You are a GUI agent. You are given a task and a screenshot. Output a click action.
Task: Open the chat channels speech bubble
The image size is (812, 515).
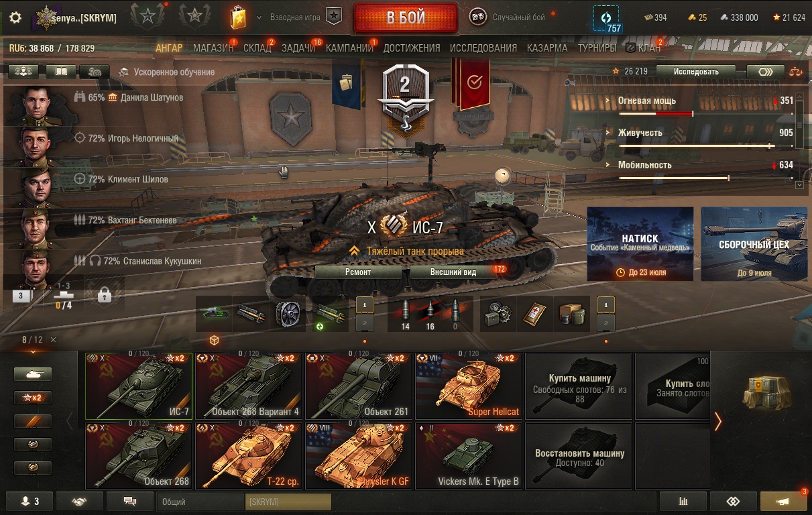130,501
